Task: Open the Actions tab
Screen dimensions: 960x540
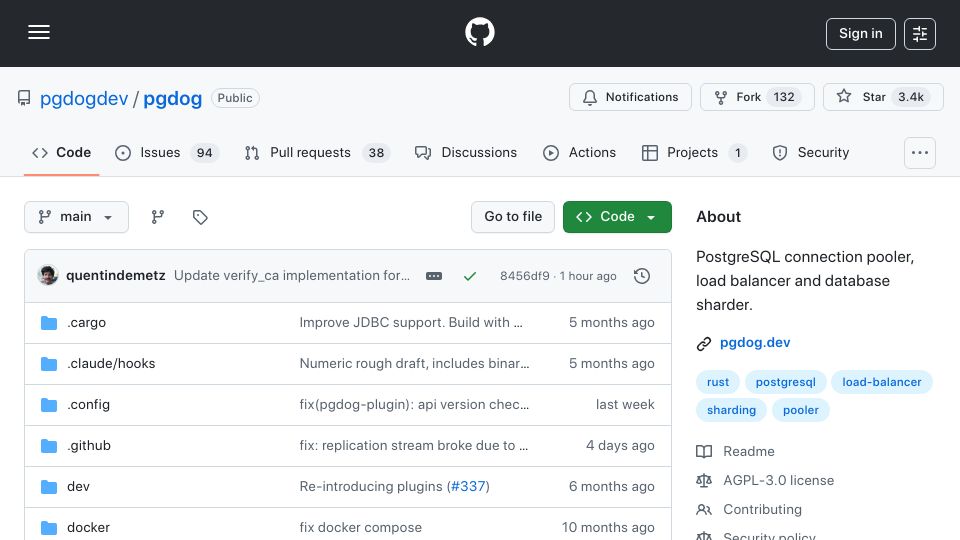Action: point(579,152)
